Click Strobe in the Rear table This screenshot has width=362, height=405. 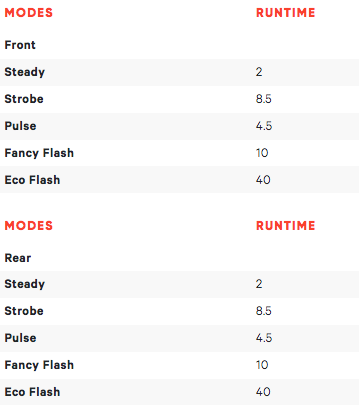pyautogui.click(x=24, y=311)
